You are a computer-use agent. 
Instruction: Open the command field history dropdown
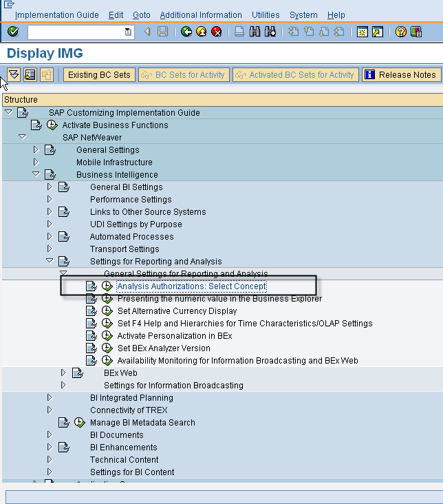coord(128,32)
